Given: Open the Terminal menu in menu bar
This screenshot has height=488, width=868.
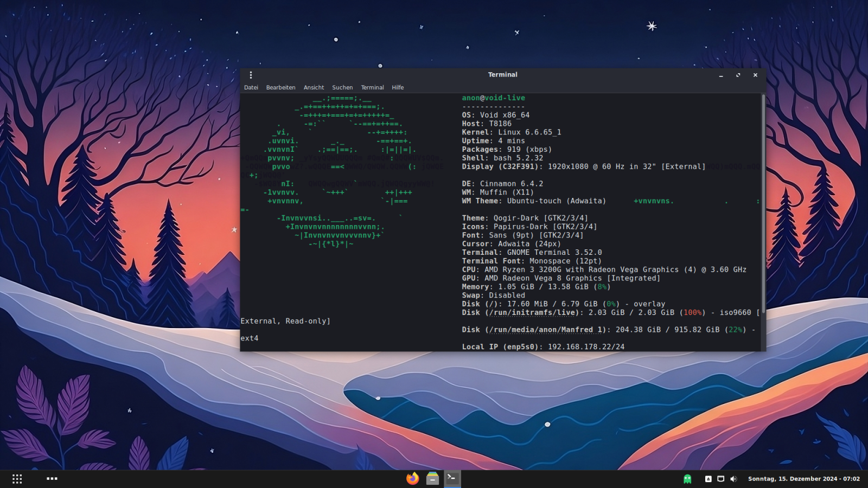Looking at the screenshot, I should pyautogui.click(x=372, y=87).
